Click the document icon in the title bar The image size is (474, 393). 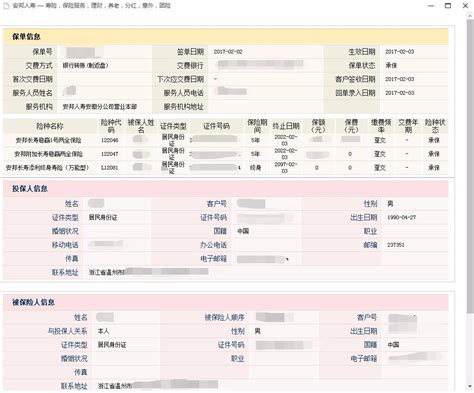pyautogui.click(x=6, y=6)
